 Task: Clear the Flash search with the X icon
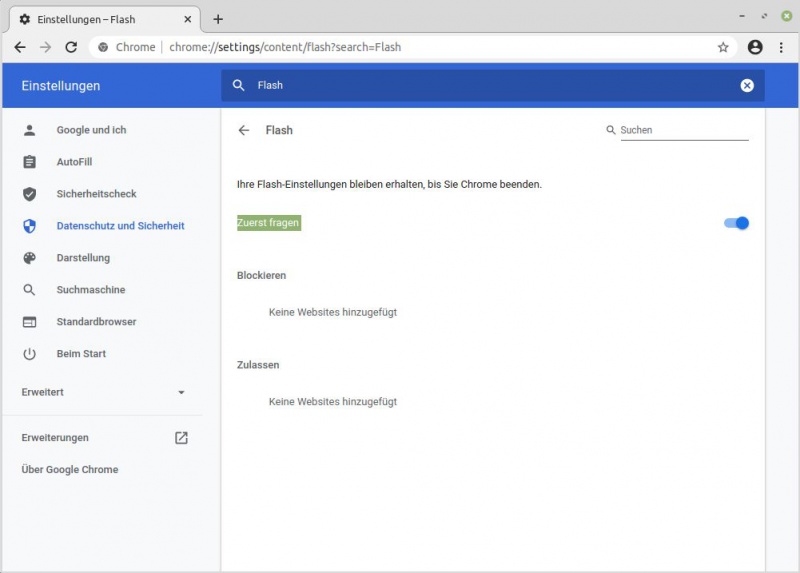(x=747, y=86)
